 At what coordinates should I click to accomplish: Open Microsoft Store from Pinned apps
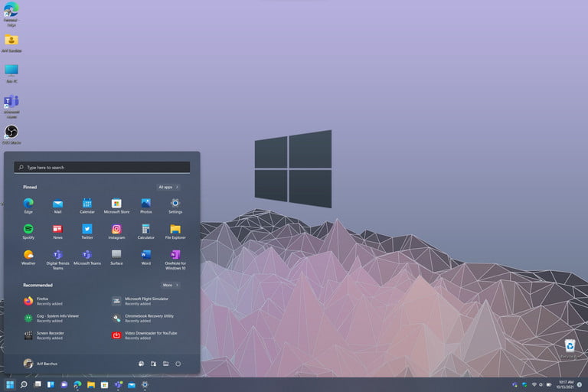(x=116, y=205)
